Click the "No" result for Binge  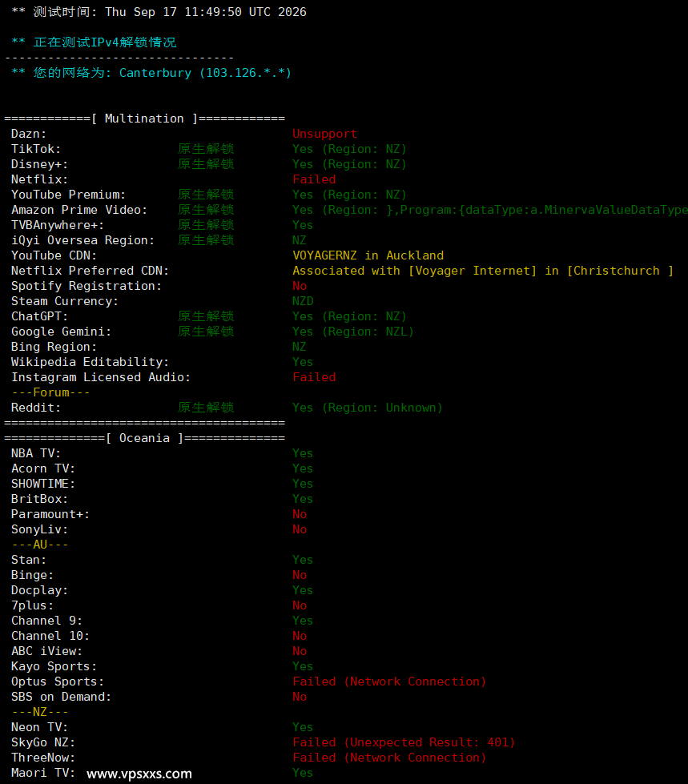[300, 576]
